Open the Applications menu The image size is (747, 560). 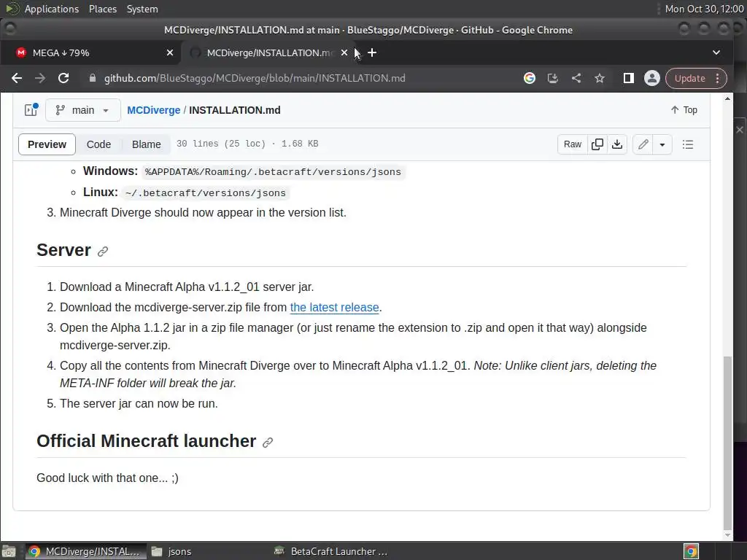[x=52, y=9]
